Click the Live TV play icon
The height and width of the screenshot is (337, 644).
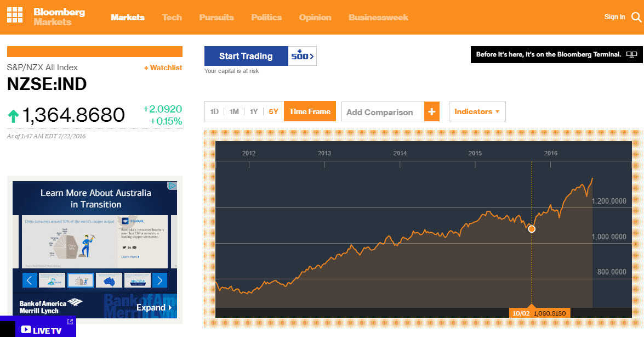click(x=26, y=330)
